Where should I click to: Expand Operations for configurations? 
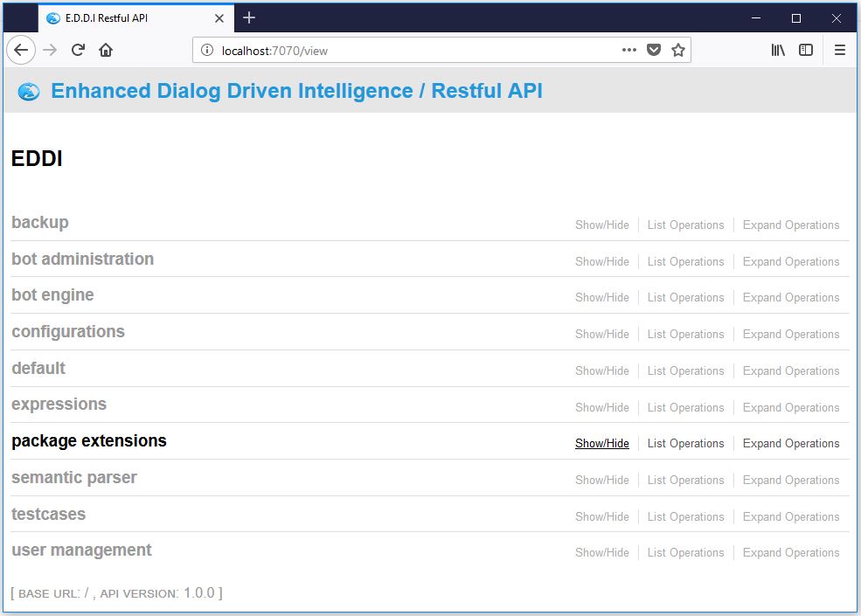point(790,335)
